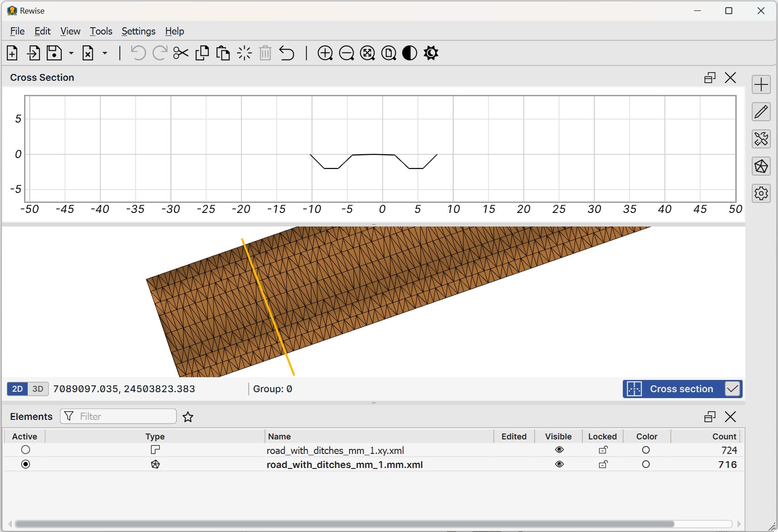Click the Revert arrow icon
Image resolution: width=778 pixels, height=532 pixels.
click(286, 53)
